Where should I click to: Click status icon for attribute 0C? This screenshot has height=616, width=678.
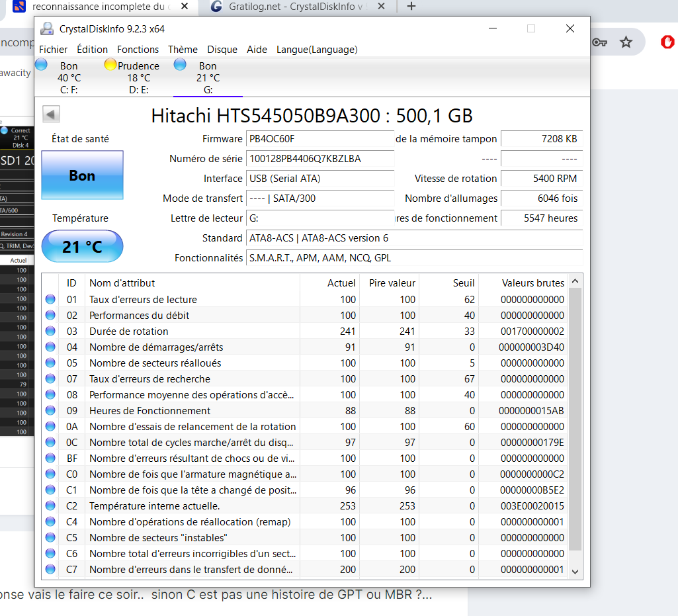(x=50, y=442)
